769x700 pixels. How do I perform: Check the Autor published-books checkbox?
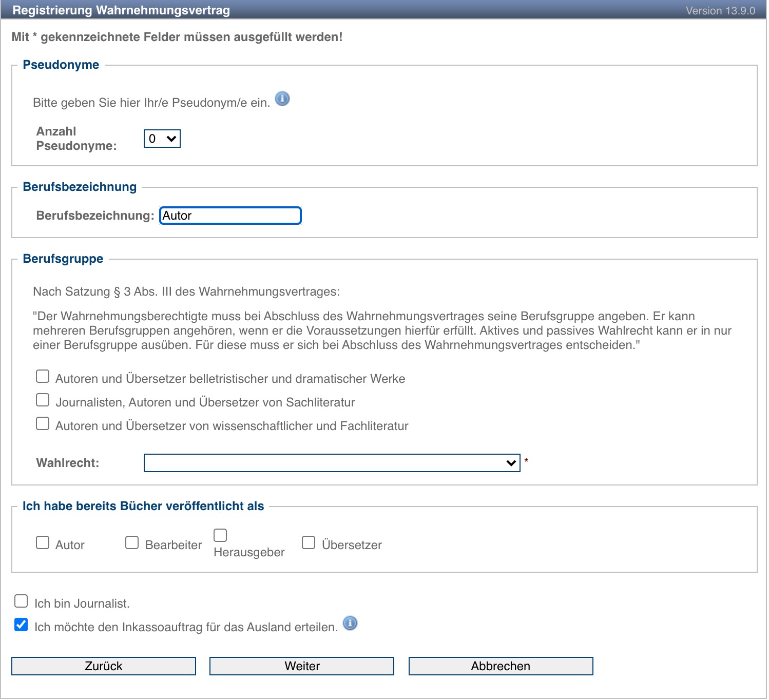click(x=43, y=542)
